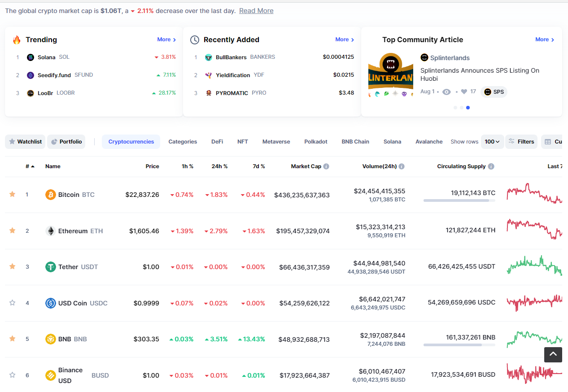Select first carousel dot indicator

pos(455,108)
